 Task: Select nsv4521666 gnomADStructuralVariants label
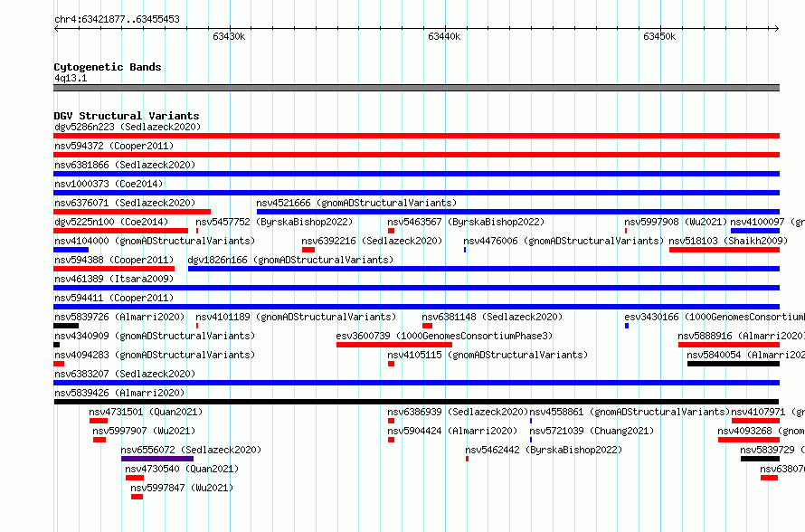click(x=356, y=203)
